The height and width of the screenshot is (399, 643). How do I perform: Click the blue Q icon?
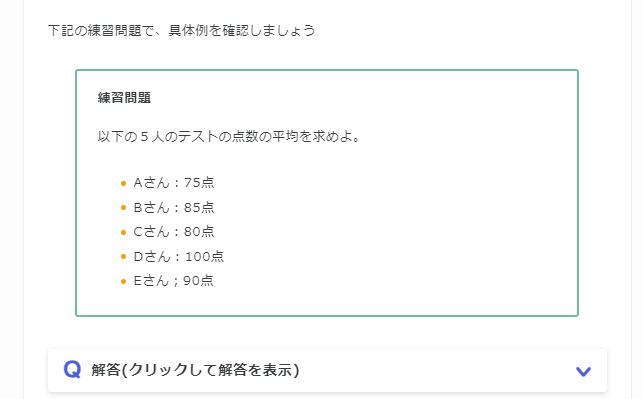point(72,369)
